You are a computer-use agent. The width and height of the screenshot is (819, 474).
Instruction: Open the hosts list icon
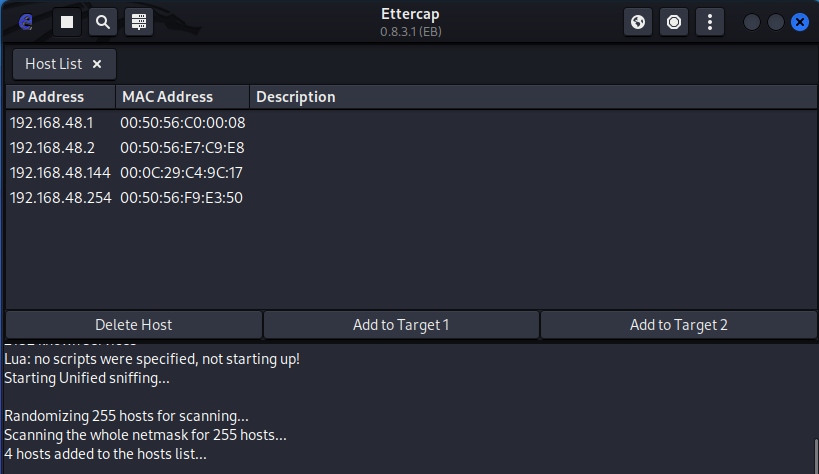139,21
